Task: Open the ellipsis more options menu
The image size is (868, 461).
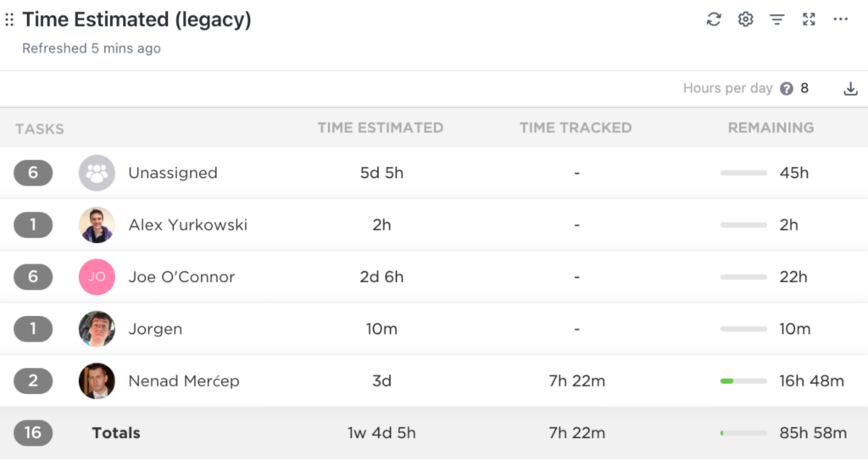Action: tap(840, 19)
